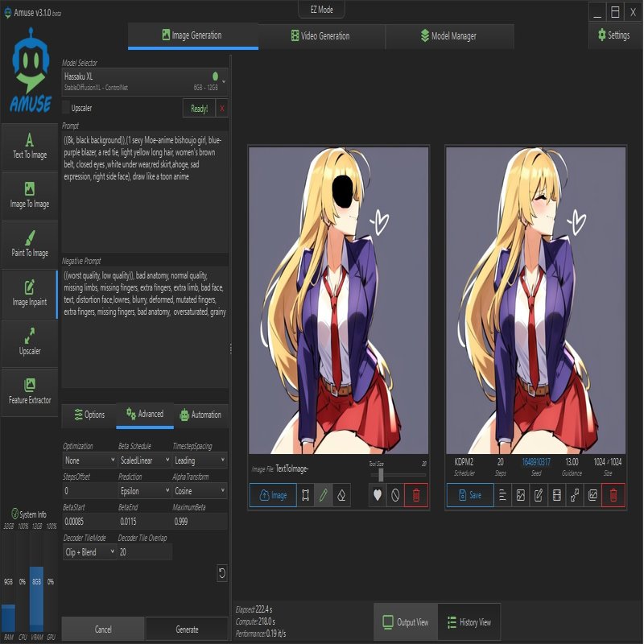Click the Decoder Tile Overlap field
644x644 pixels.
[144, 552]
